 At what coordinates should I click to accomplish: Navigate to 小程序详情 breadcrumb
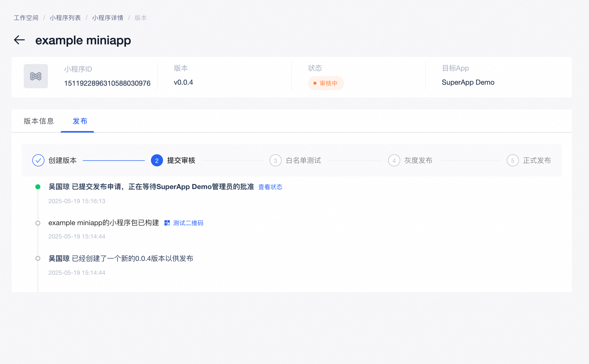coord(108,18)
